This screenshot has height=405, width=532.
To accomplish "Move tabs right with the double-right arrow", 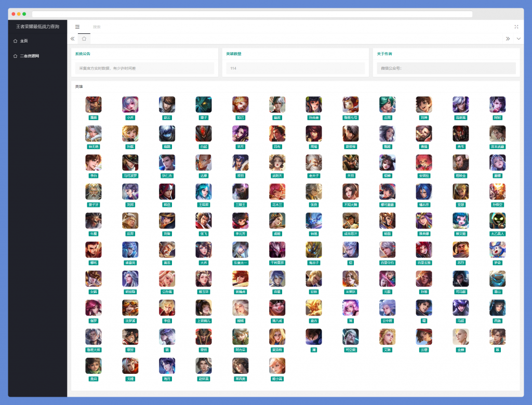I will pos(508,38).
